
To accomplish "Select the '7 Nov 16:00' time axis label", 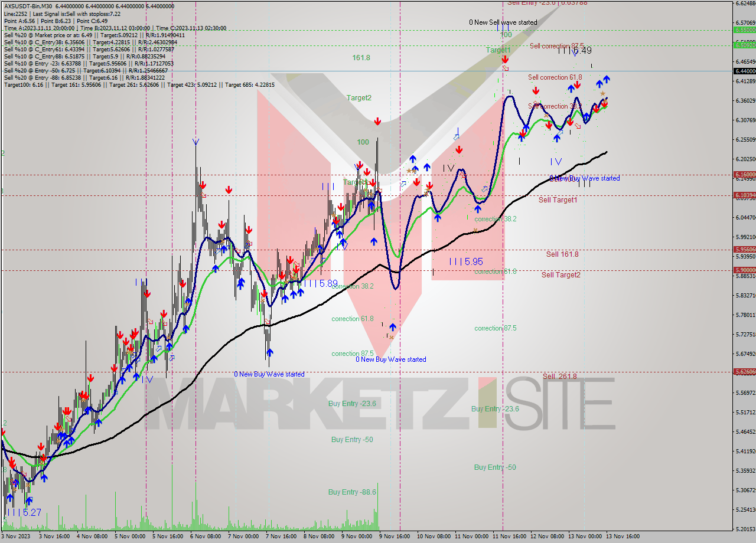I will pyautogui.click(x=281, y=537).
